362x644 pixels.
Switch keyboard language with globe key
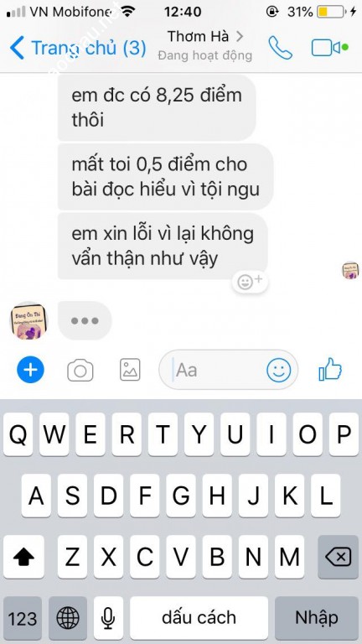tap(68, 618)
